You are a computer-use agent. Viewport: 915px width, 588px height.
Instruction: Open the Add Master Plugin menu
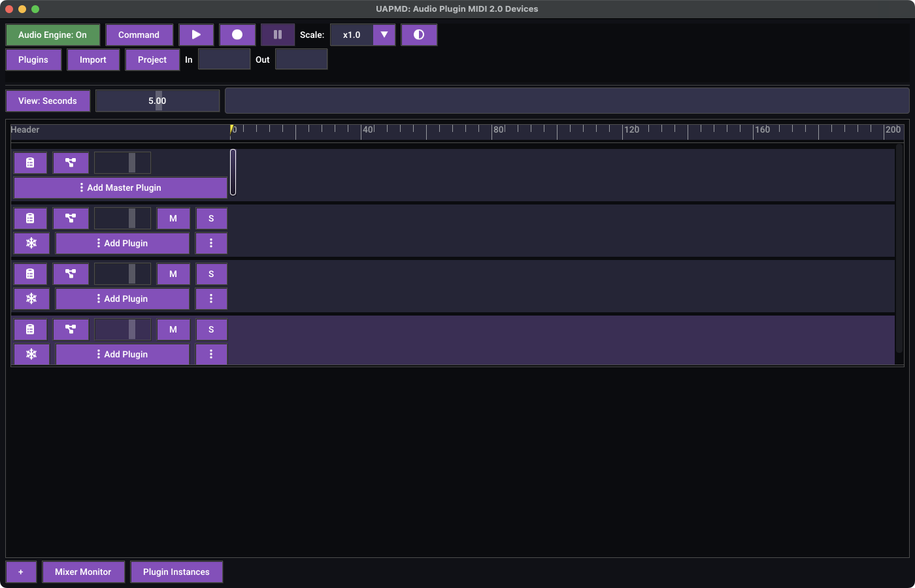(121, 188)
